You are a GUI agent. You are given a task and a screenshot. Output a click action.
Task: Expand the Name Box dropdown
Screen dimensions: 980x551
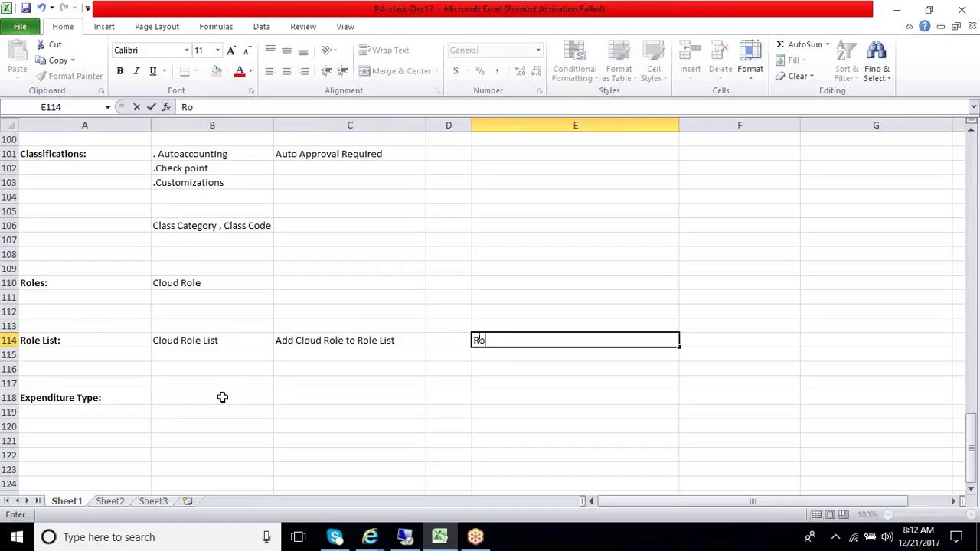(x=107, y=107)
